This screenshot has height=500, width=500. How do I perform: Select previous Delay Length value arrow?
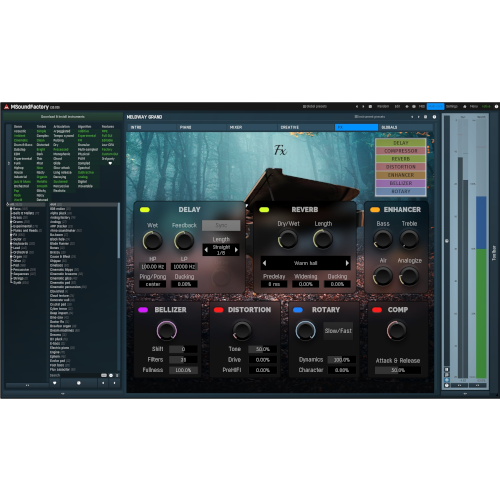coord(206,250)
